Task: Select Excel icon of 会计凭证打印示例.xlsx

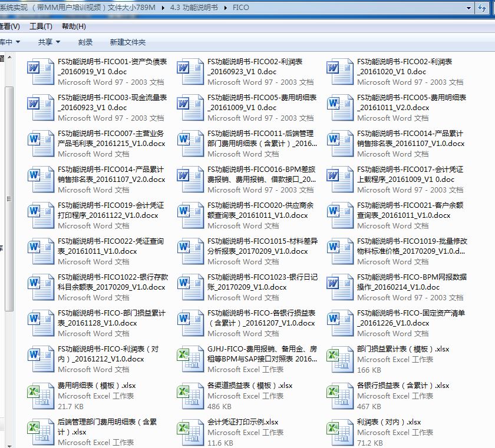Action: point(190,432)
